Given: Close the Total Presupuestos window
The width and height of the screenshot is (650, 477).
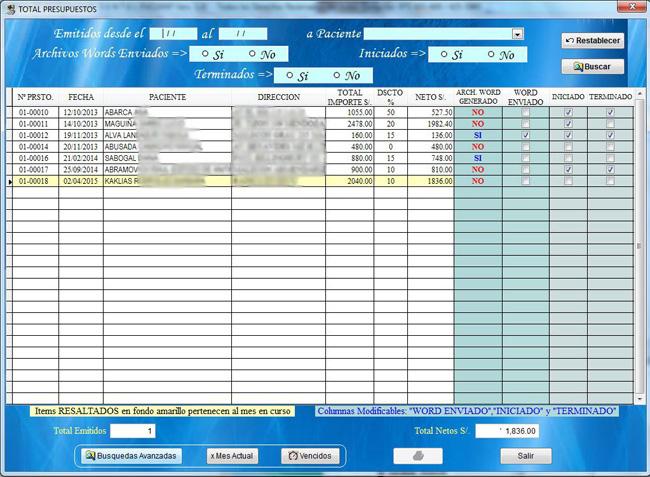Looking at the screenshot, I should pos(632,6).
